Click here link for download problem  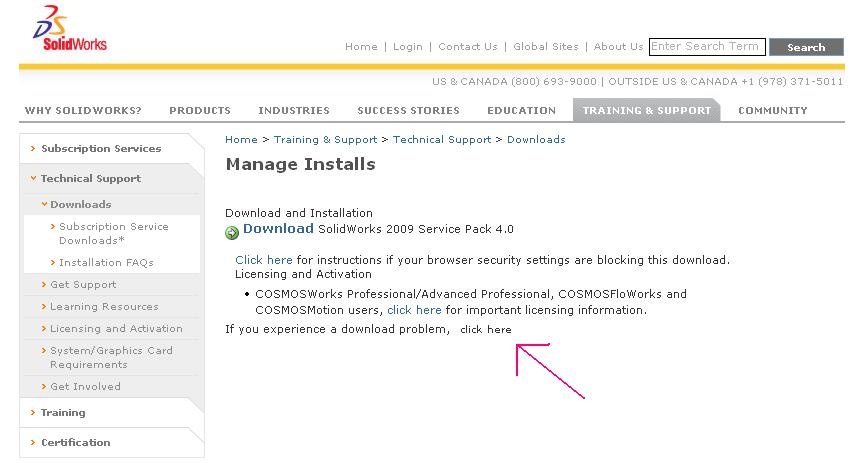coord(485,330)
